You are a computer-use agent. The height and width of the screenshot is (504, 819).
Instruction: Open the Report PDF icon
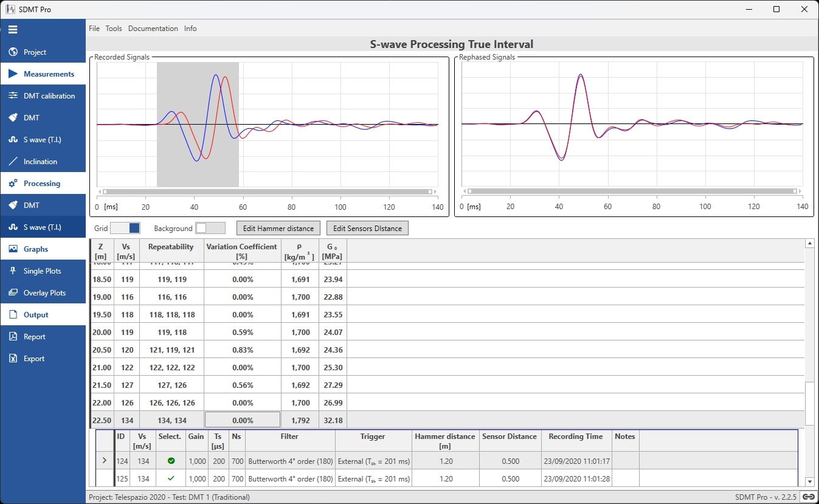click(x=13, y=337)
